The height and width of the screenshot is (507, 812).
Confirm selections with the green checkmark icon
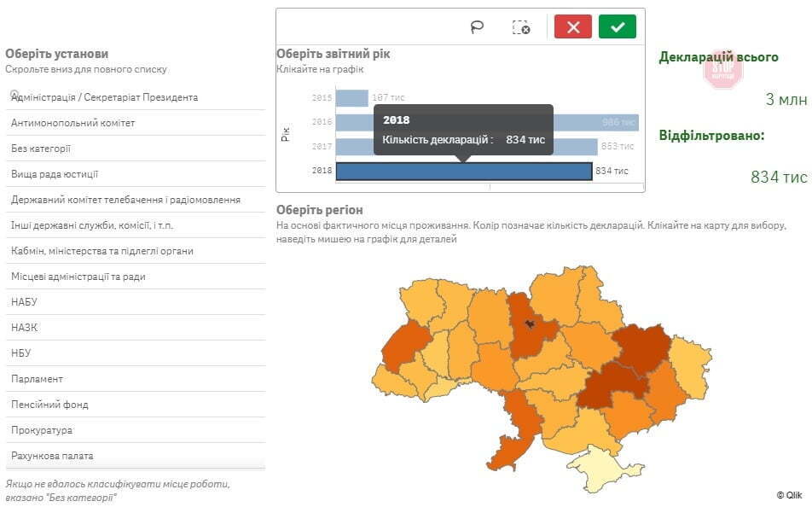pos(618,26)
